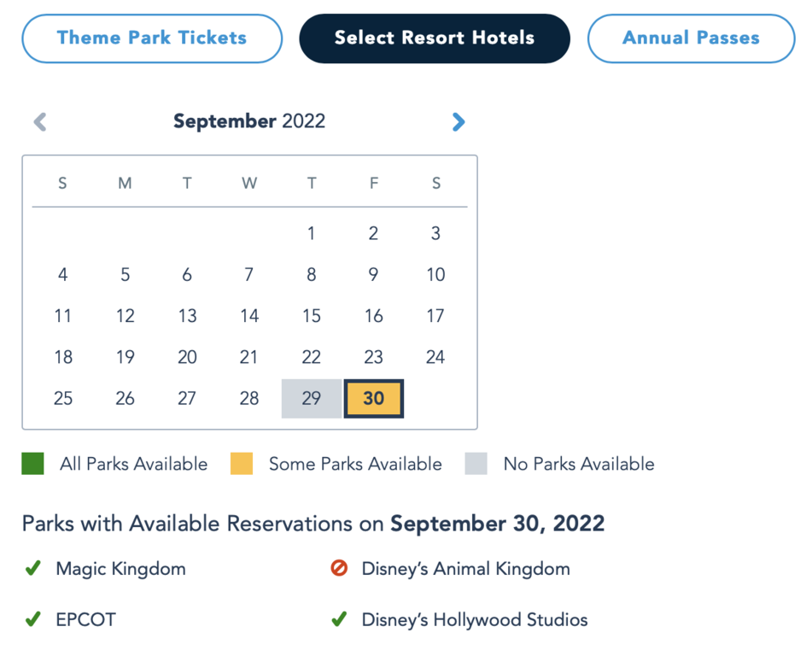812x656 pixels.
Task: Click the green All Parks Available swatch
Action: (32, 464)
